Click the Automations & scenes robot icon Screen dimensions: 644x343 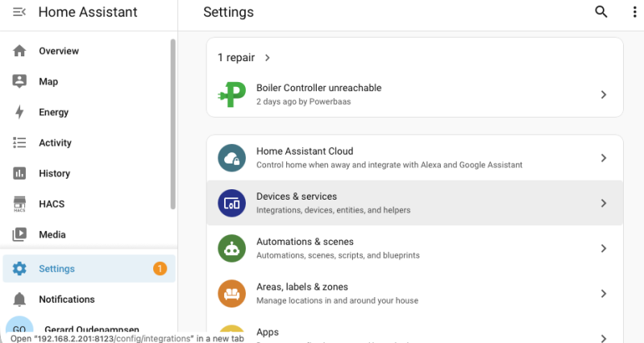[x=231, y=248]
